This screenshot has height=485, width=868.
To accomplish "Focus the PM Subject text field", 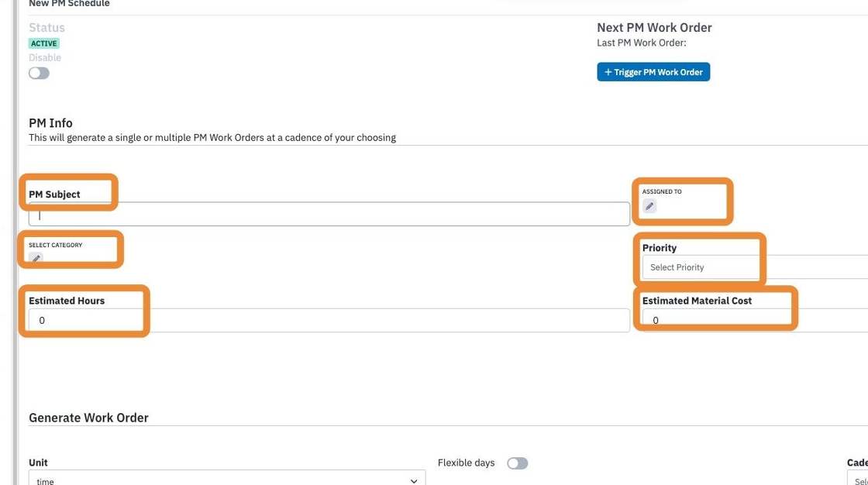I will coord(329,215).
